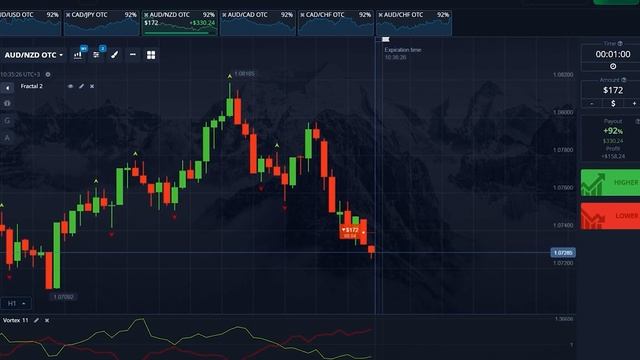Click the expiration time flag marker
This screenshot has width=640, height=360.
coord(386,39)
